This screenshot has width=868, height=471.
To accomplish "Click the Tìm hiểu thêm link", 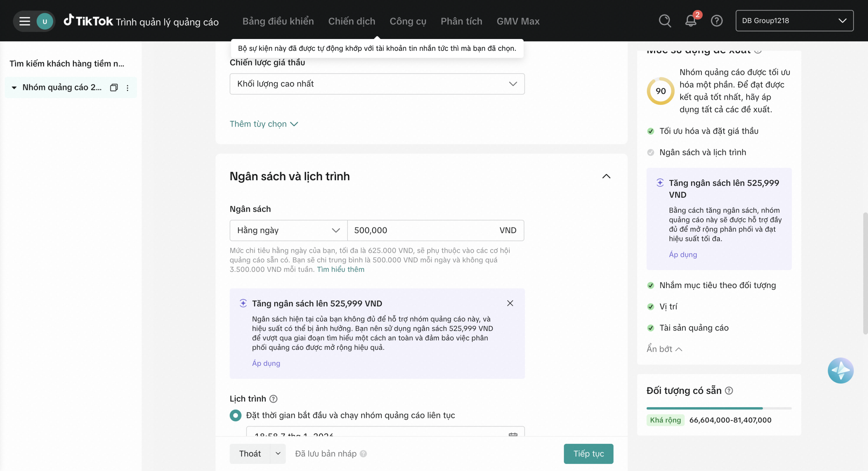I will 340,269.
